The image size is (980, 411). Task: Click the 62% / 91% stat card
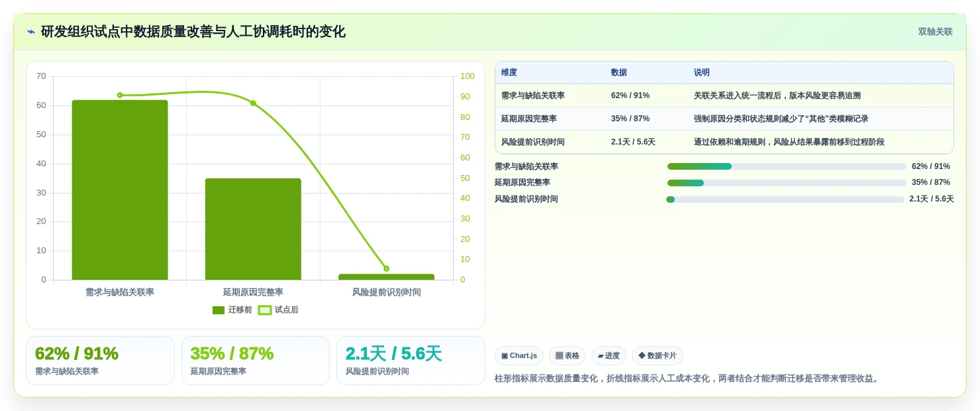100,361
